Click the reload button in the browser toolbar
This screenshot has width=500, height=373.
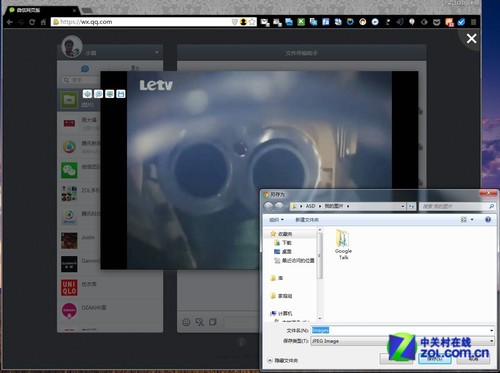[32, 22]
